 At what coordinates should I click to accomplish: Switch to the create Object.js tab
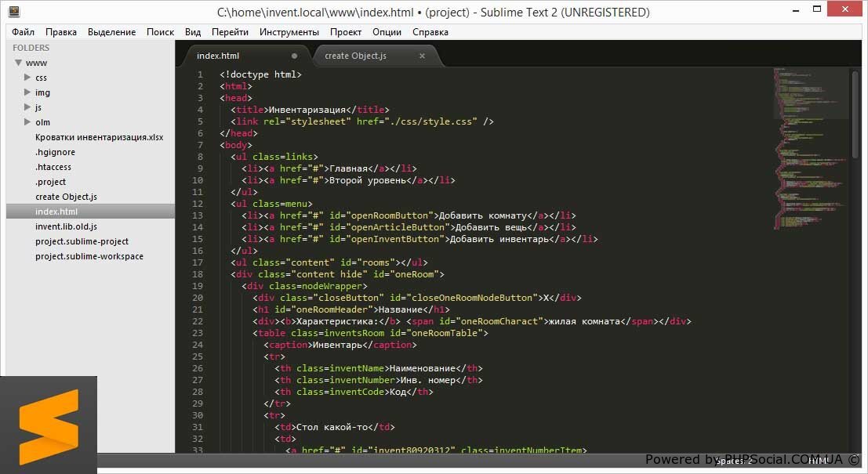click(x=355, y=56)
